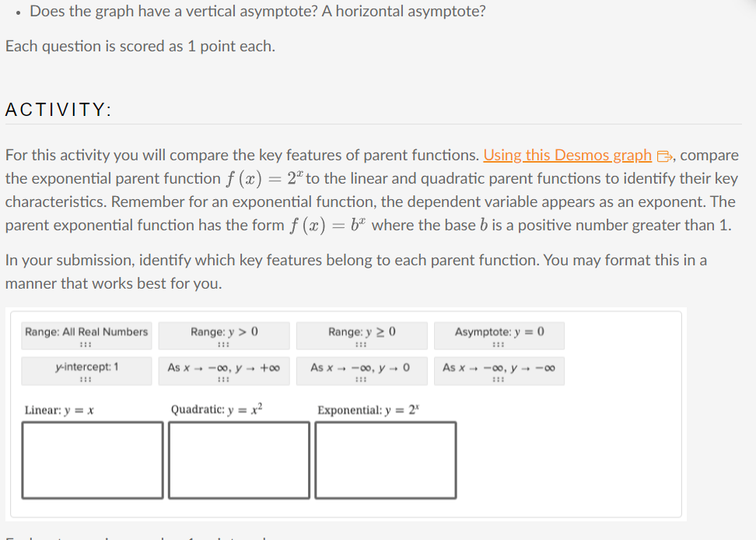
Task: Click the drag handle under As x → -∞, y → +∞
Action: point(223,379)
